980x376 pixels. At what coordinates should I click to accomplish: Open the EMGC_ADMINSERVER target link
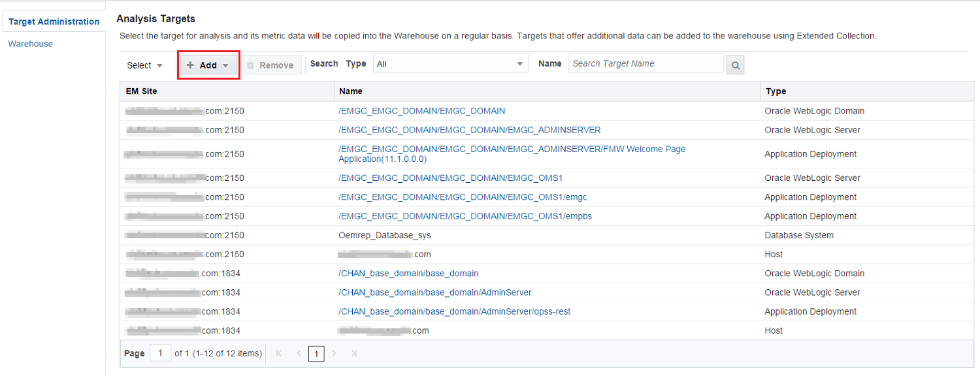click(469, 130)
